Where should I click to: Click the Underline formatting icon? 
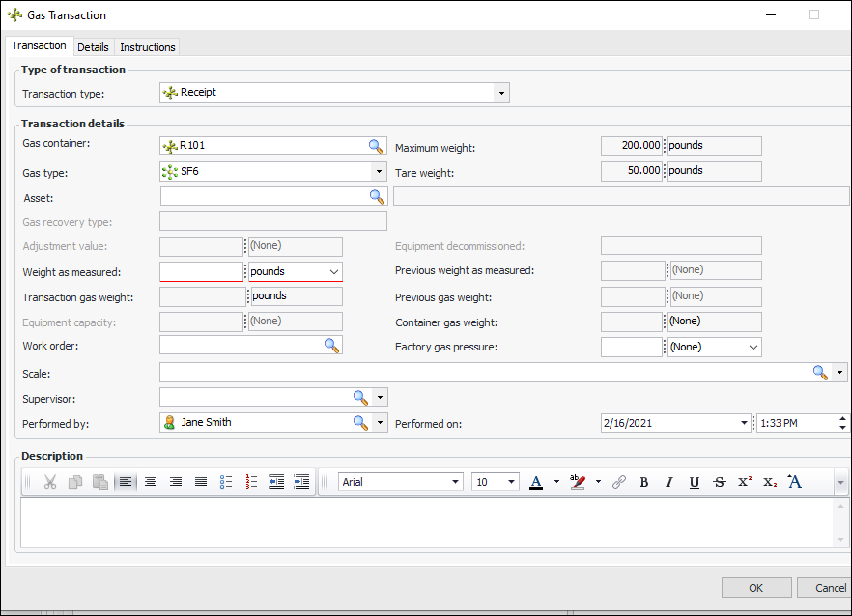tap(694, 482)
